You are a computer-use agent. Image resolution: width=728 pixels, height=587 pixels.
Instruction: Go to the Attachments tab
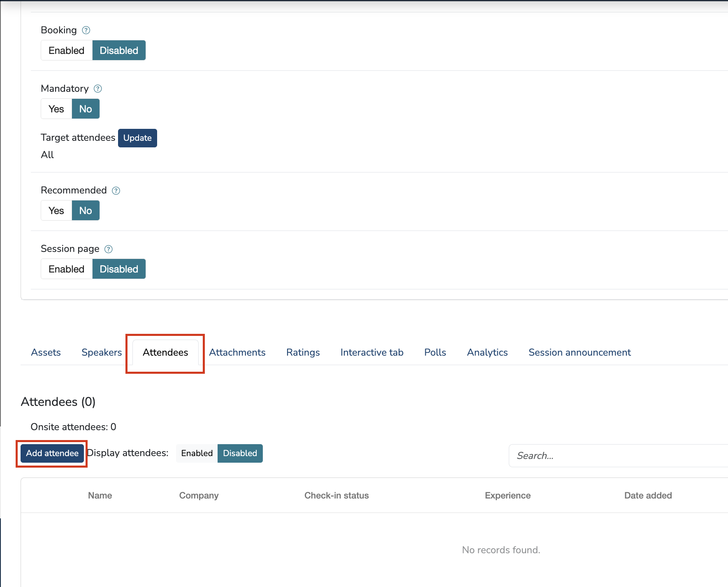(x=237, y=352)
